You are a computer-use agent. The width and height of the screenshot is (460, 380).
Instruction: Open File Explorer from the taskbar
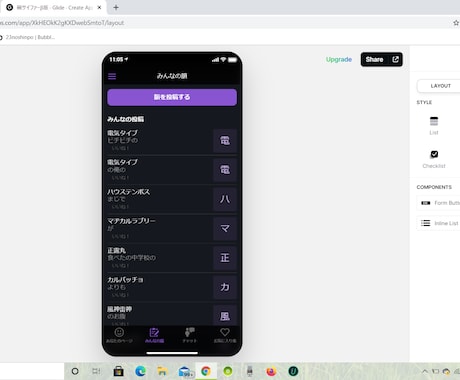pos(162,371)
